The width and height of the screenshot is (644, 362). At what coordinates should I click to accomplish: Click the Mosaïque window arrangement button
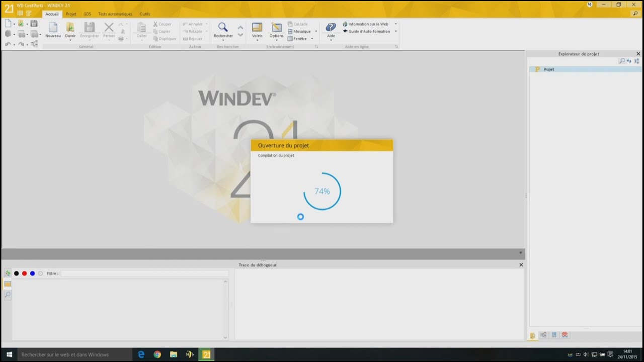click(299, 31)
